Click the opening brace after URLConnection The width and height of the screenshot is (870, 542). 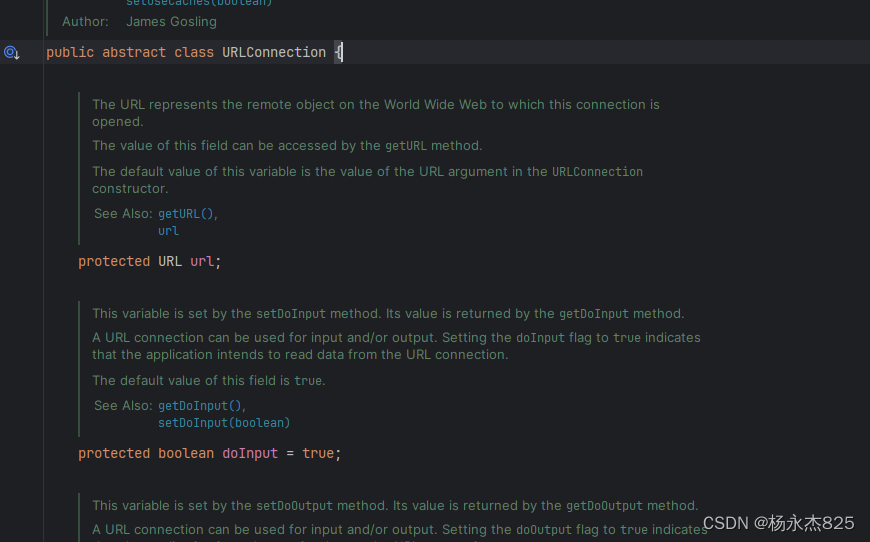[x=338, y=52]
